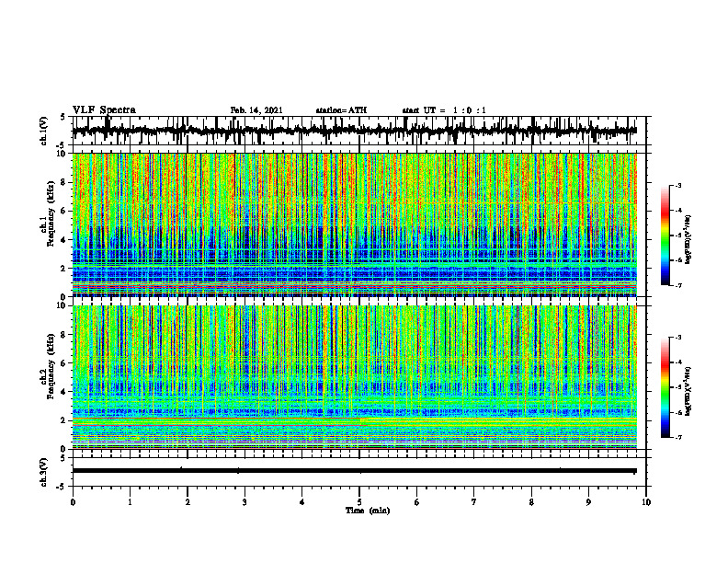Click the ch.1 spectrogram color scale bar

click(x=665, y=236)
